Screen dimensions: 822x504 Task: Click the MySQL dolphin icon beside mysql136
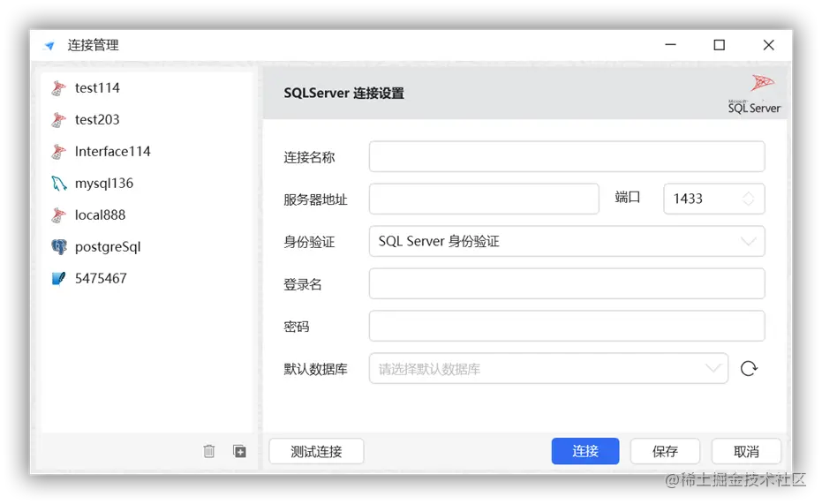click(x=58, y=184)
